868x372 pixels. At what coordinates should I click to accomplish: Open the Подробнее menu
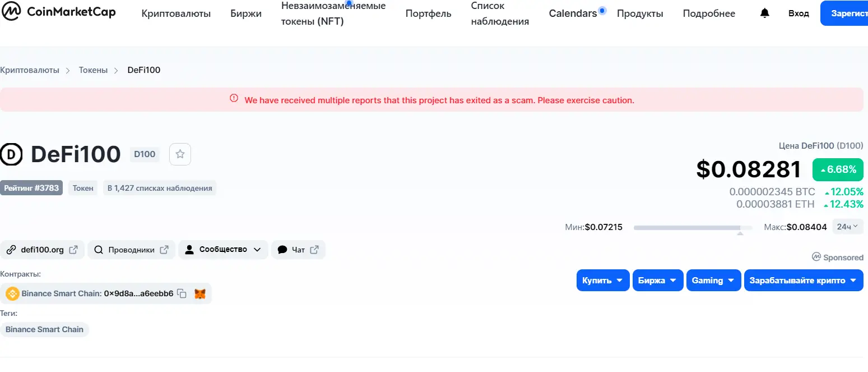(709, 13)
